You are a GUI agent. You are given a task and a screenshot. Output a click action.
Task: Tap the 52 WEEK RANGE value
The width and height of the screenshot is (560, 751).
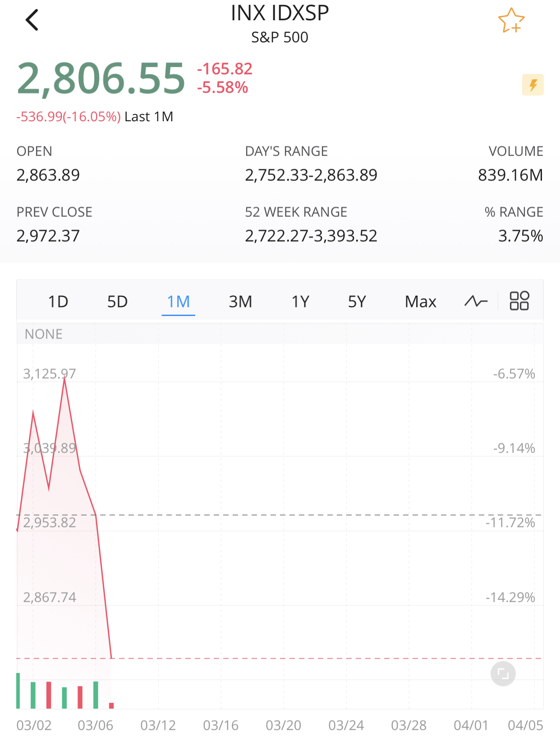pos(311,236)
